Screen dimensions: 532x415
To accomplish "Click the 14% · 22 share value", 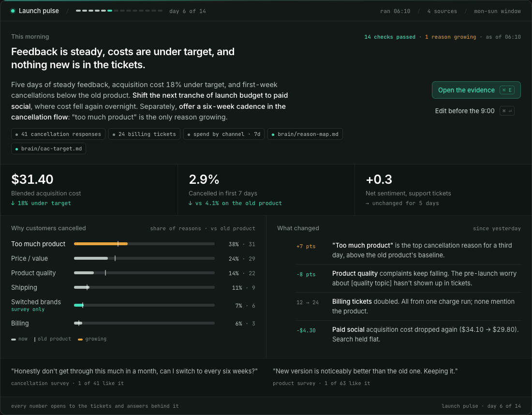I will pyautogui.click(x=242, y=273).
